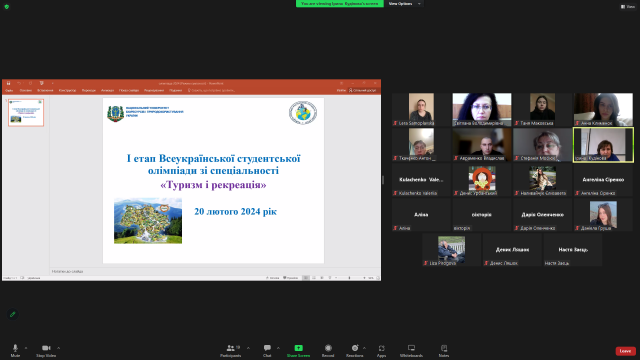Click the red Leave button
Screen dimensions: 640x360
coord(625,351)
